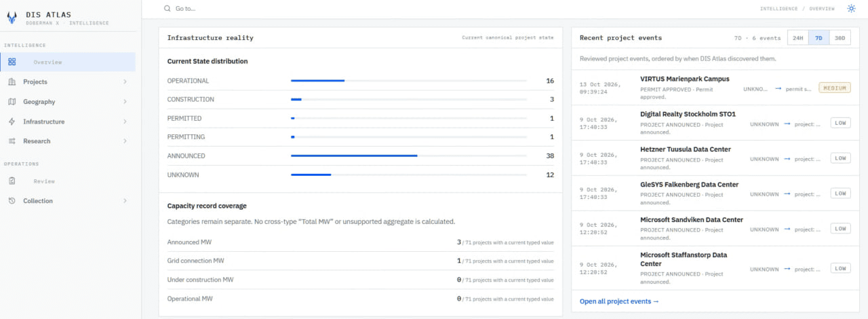Click the Announced MW coverage row
Image resolution: width=868 pixels, height=319 pixels.
click(361, 242)
